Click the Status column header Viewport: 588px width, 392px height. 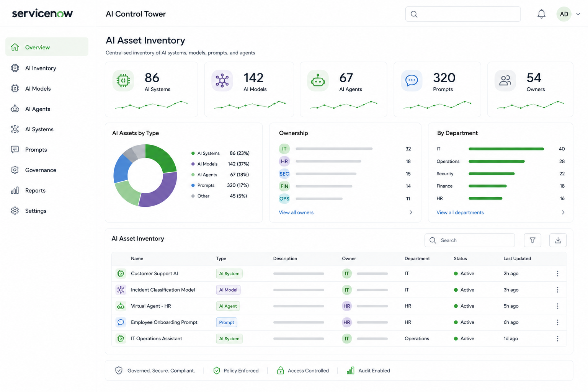(460, 258)
